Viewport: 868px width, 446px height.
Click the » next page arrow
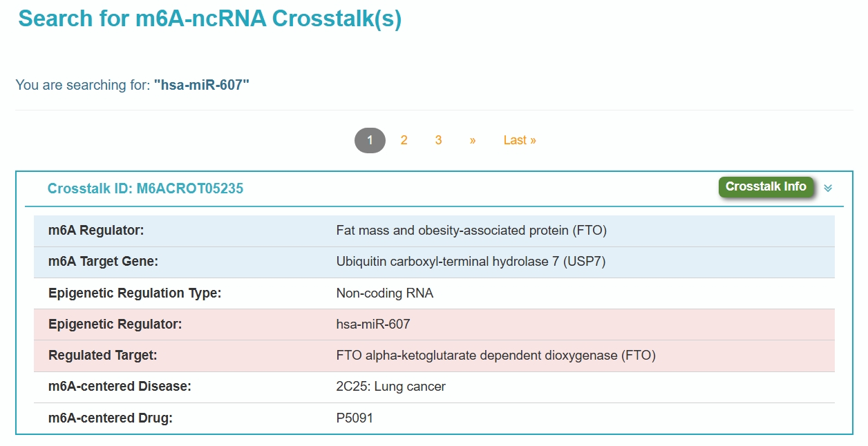point(473,140)
